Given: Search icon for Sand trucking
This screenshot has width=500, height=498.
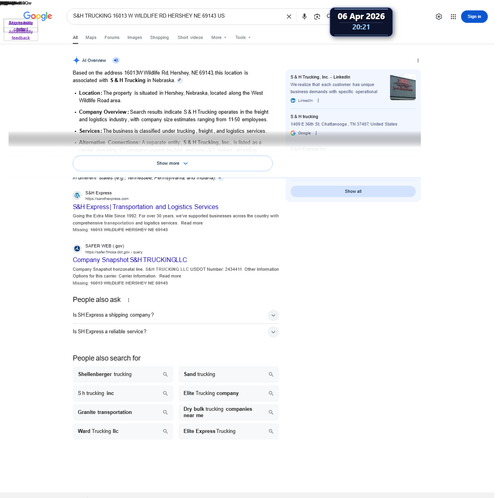Looking at the screenshot, I should tap(271, 374).
